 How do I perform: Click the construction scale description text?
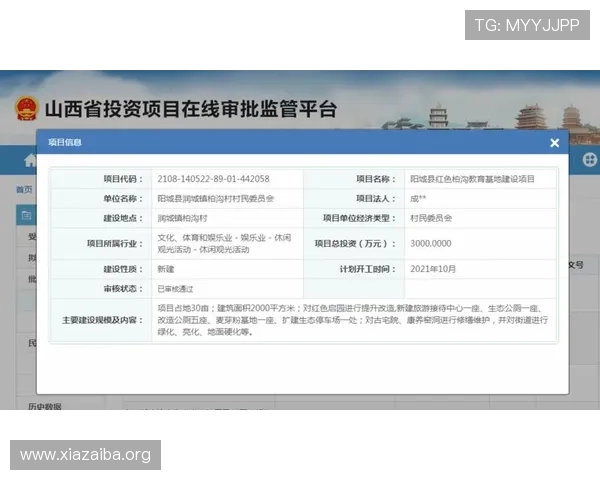click(x=352, y=320)
